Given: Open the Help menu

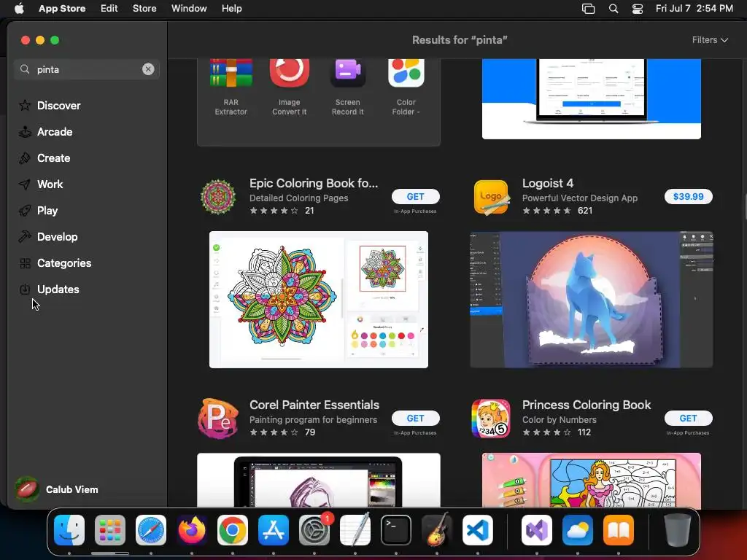Looking at the screenshot, I should coord(231,9).
